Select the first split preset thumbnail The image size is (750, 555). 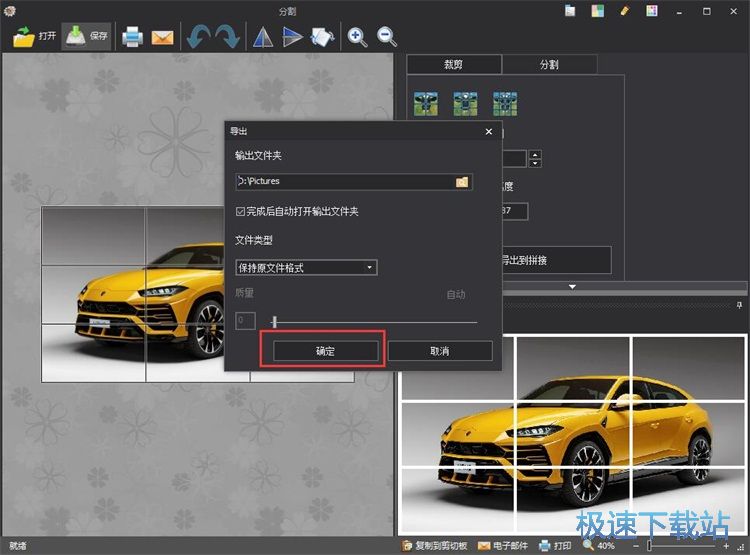point(426,103)
